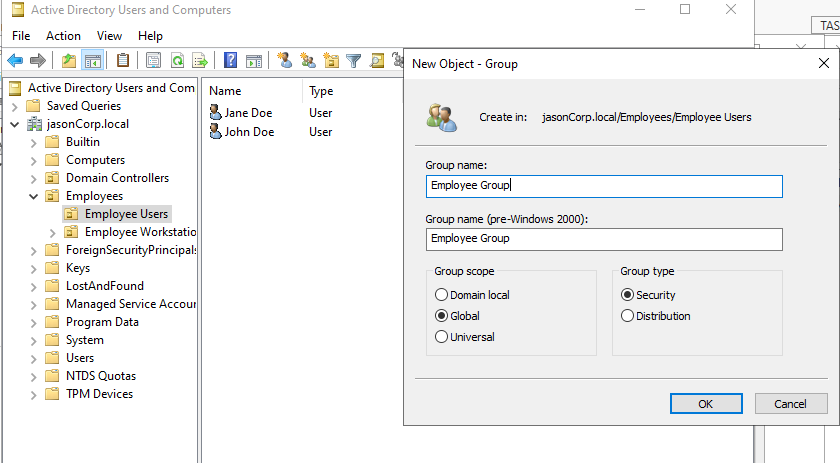Click the Back arrow in the toolbar
840x463 pixels.
(15, 61)
